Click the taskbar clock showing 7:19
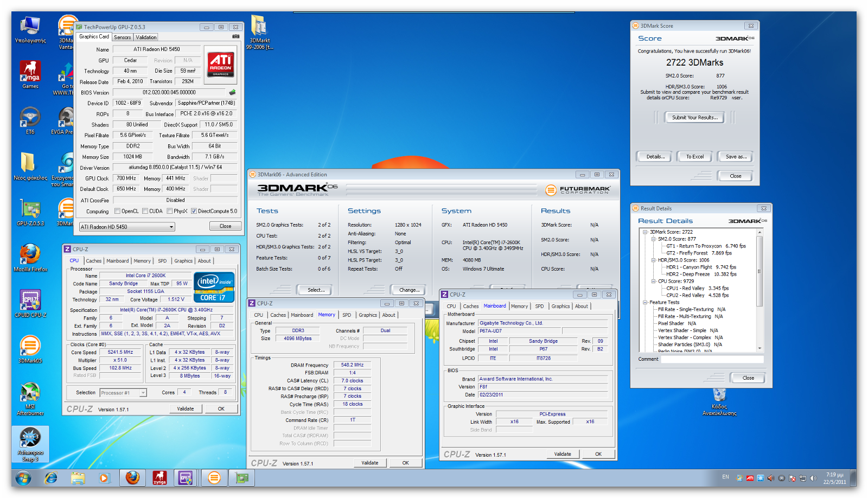868x498 pixels. [x=835, y=478]
